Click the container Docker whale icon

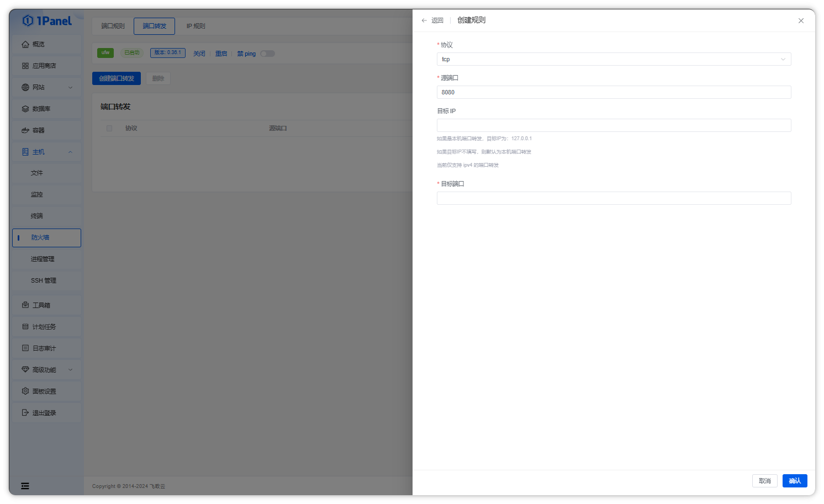click(25, 130)
